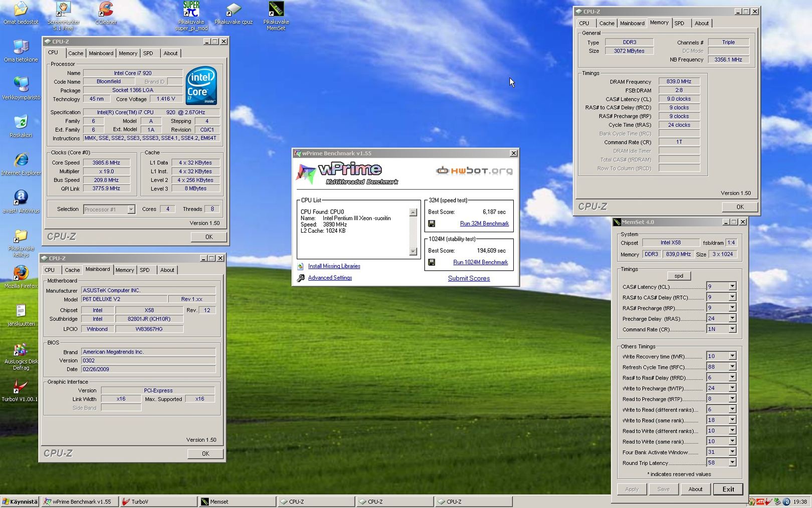Open the Write Recovery time (tWR) dropdown
The image size is (812, 508).
tap(732, 356)
